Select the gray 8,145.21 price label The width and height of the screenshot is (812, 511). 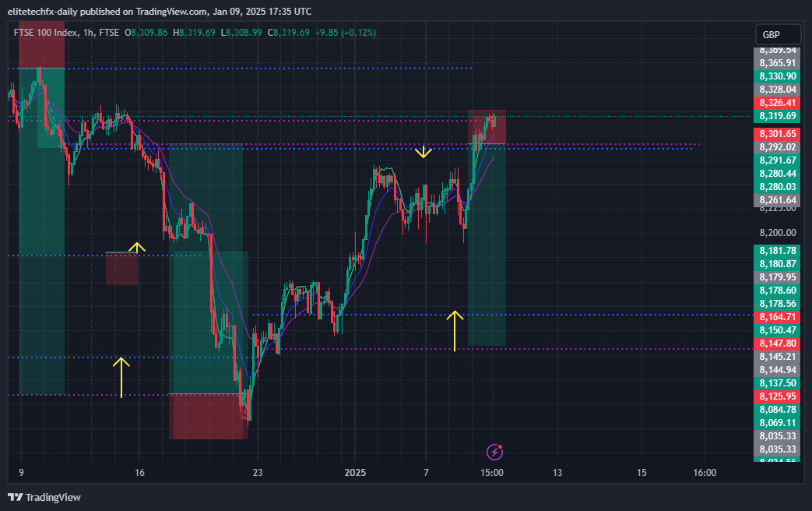coord(777,357)
